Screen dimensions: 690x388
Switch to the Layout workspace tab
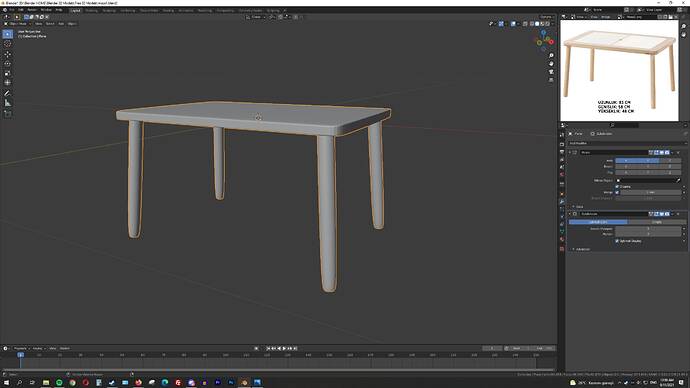pyautogui.click(x=76, y=10)
